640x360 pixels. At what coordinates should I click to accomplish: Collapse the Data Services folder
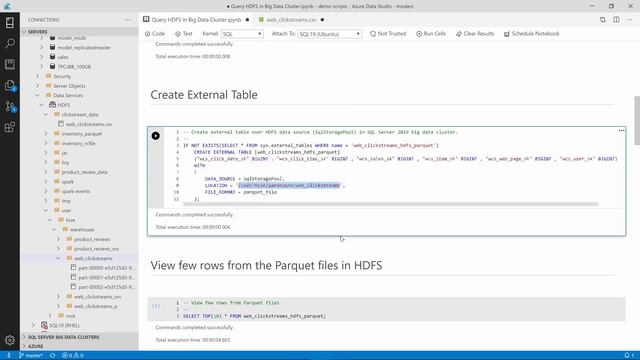click(38, 95)
